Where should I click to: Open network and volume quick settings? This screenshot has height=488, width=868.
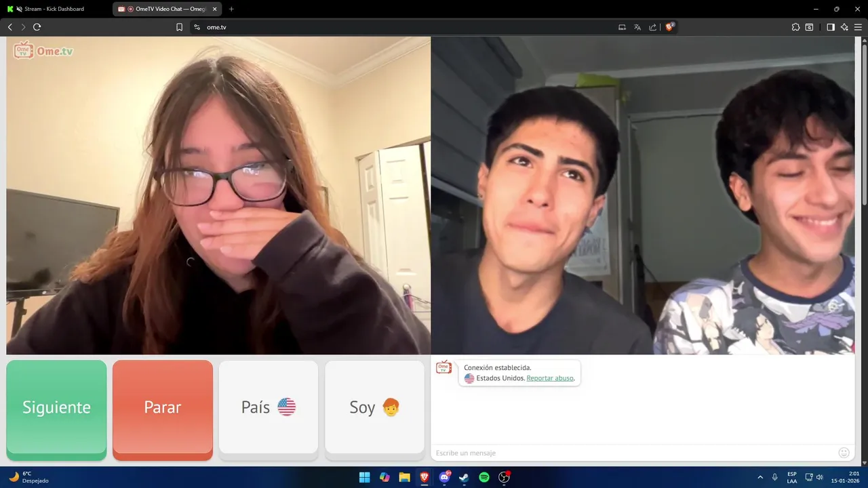[x=814, y=477]
